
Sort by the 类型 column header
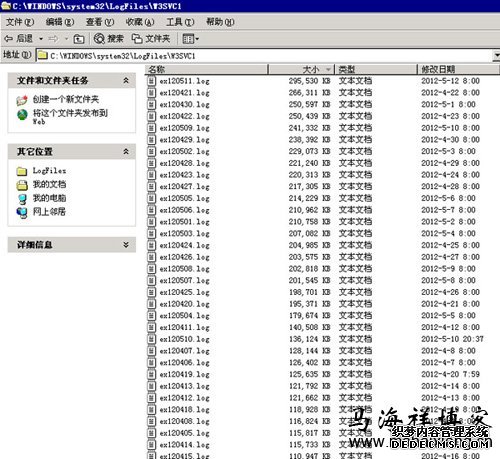[376, 69]
